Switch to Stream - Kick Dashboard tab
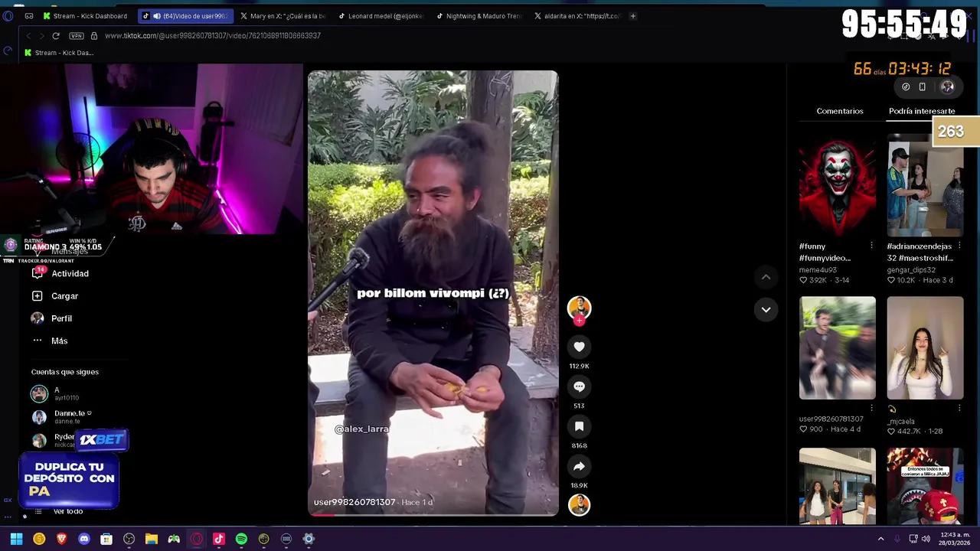 tap(86, 15)
